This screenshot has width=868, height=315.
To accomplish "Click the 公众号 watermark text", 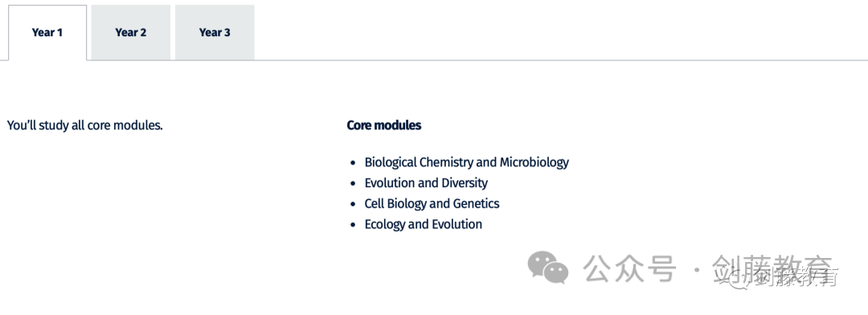I will (x=630, y=269).
